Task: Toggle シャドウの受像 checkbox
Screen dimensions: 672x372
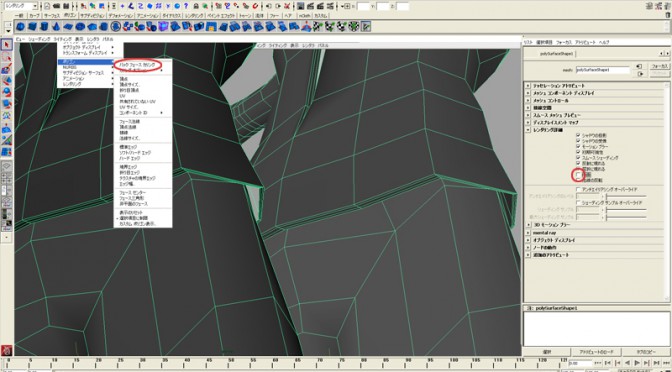Action: coord(578,141)
